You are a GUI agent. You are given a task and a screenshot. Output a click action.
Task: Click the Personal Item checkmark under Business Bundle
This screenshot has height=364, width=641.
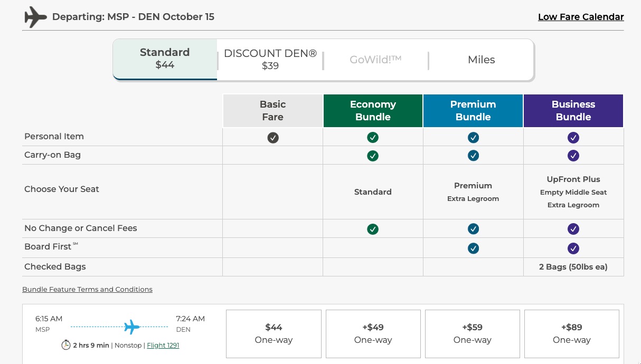573,138
